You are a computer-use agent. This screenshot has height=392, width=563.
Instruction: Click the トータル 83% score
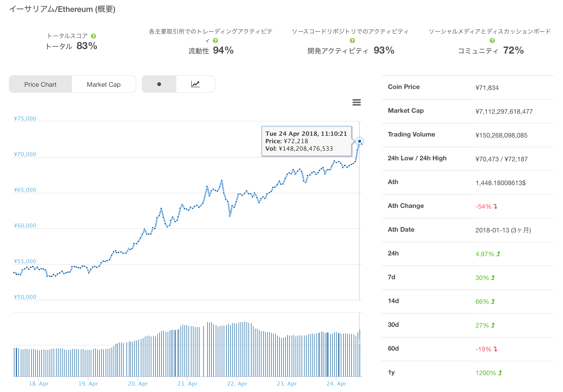[71, 46]
